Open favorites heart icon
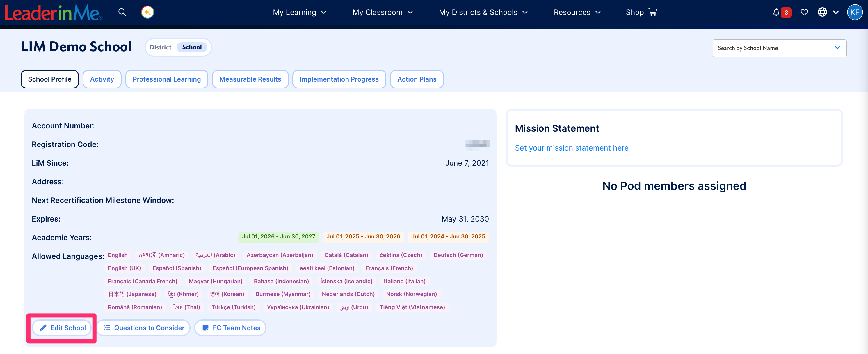This screenshot has width=868, height=354. [804, 13]
